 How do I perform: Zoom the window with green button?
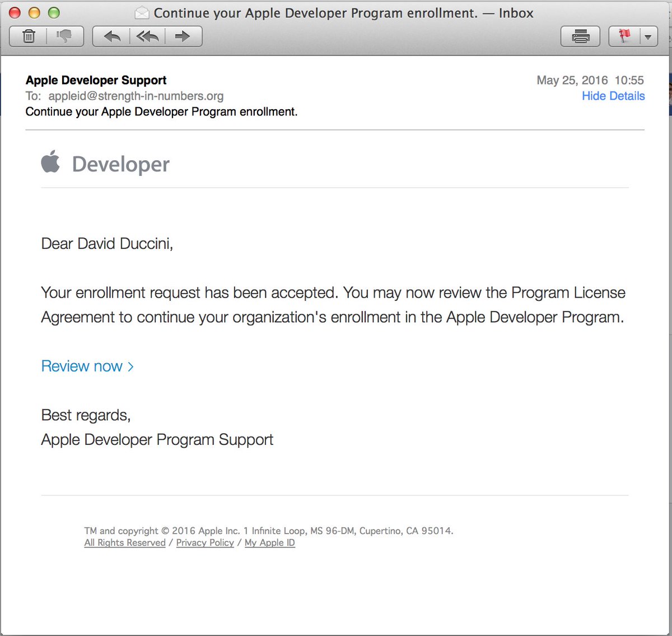click(53, 13)
